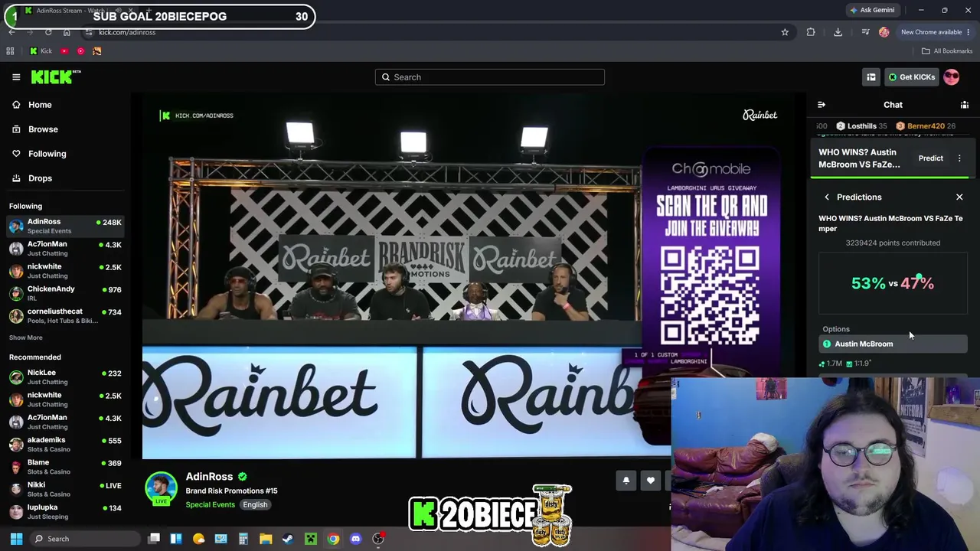The width and height of the screenshot is (980, 551).
Task: Click the Predict button
Action: tap(931, 158)
